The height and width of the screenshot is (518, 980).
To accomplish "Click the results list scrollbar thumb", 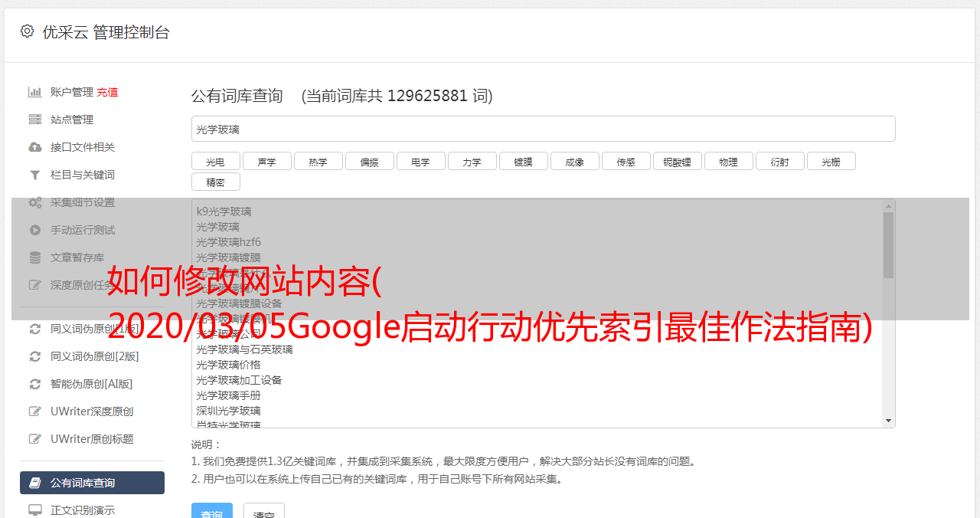I will (x=888, y=245).
